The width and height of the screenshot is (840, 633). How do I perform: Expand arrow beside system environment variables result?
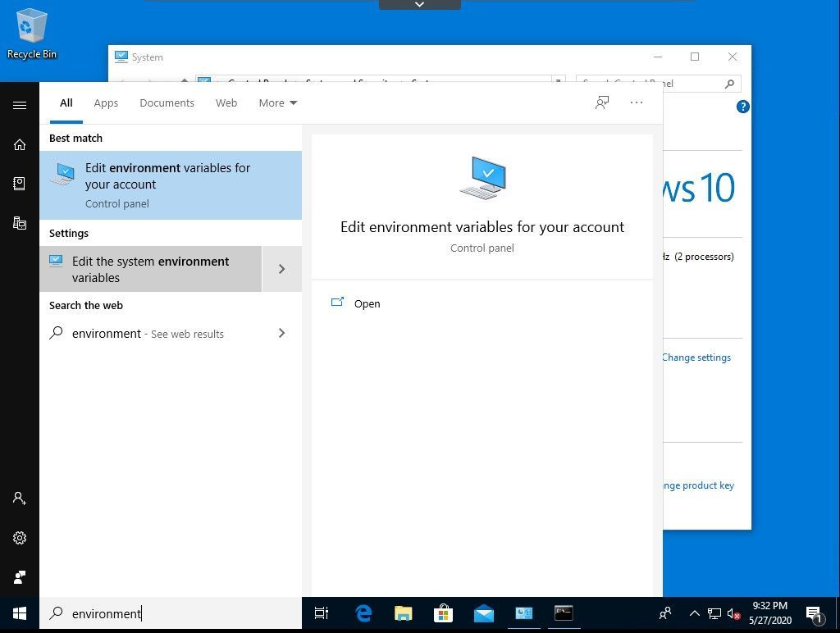pyautogui.click(x=282, y=269)
